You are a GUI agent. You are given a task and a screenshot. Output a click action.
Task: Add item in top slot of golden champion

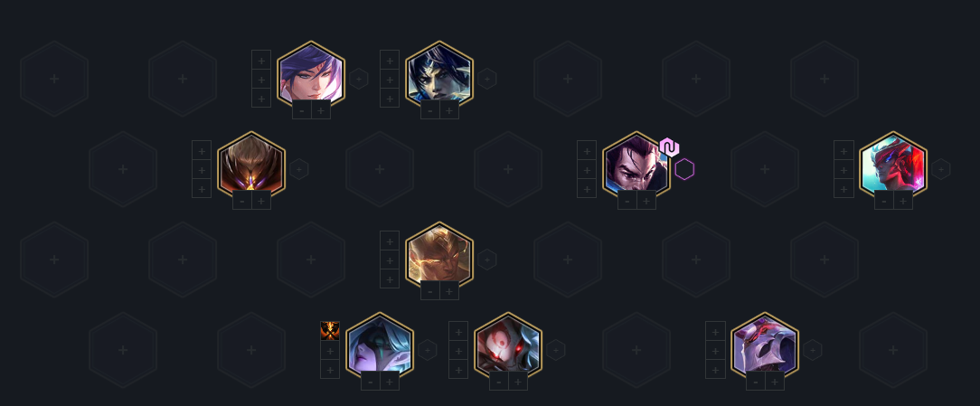(390, 241)
